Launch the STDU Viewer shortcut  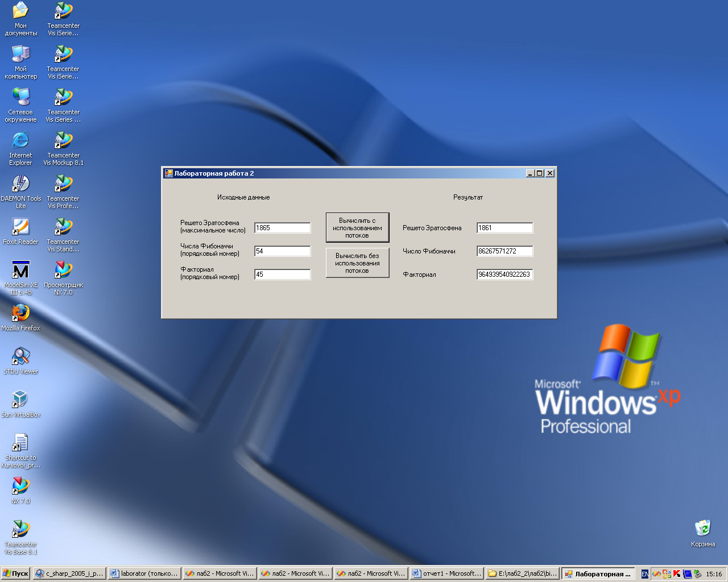[20, 360]
